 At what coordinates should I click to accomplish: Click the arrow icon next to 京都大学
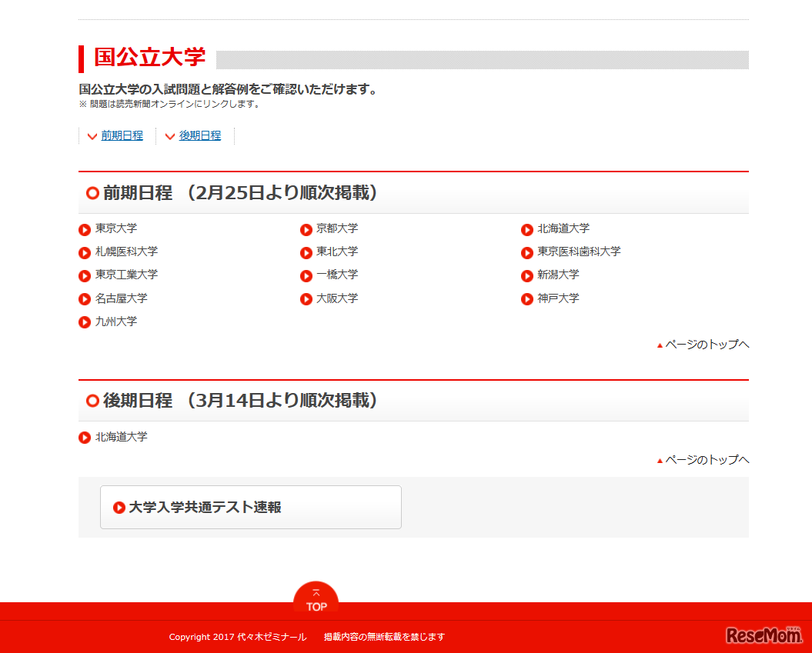point(306,229)
